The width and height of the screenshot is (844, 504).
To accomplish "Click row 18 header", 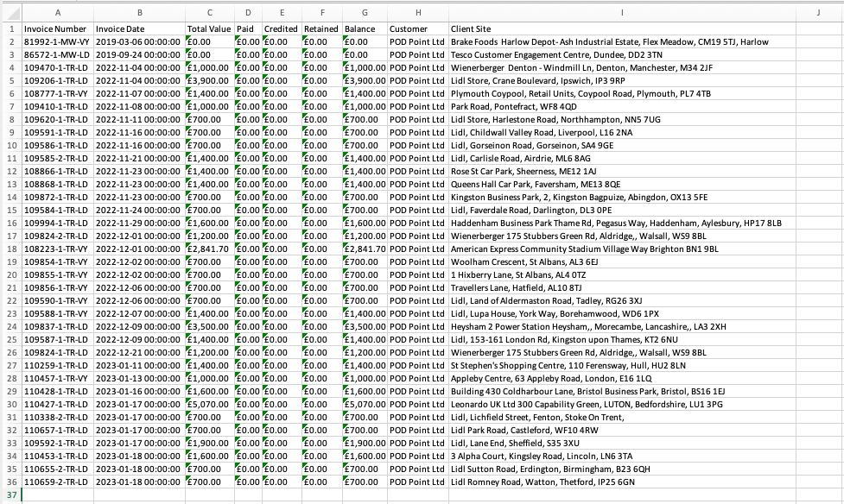I will point(10,249).
